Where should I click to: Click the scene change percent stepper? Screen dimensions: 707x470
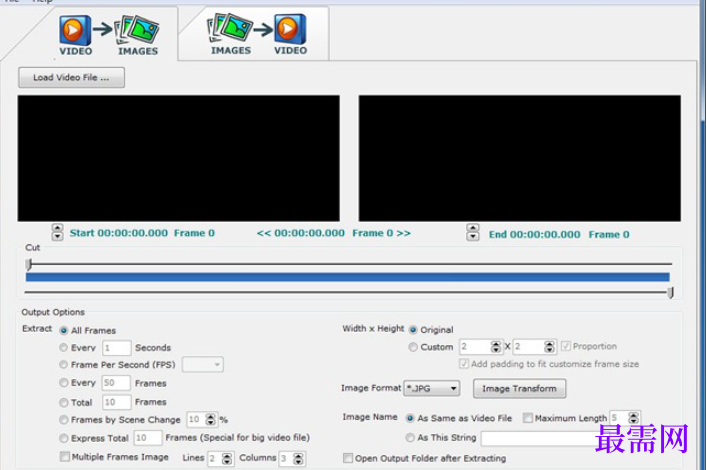(x=211, y=419)
